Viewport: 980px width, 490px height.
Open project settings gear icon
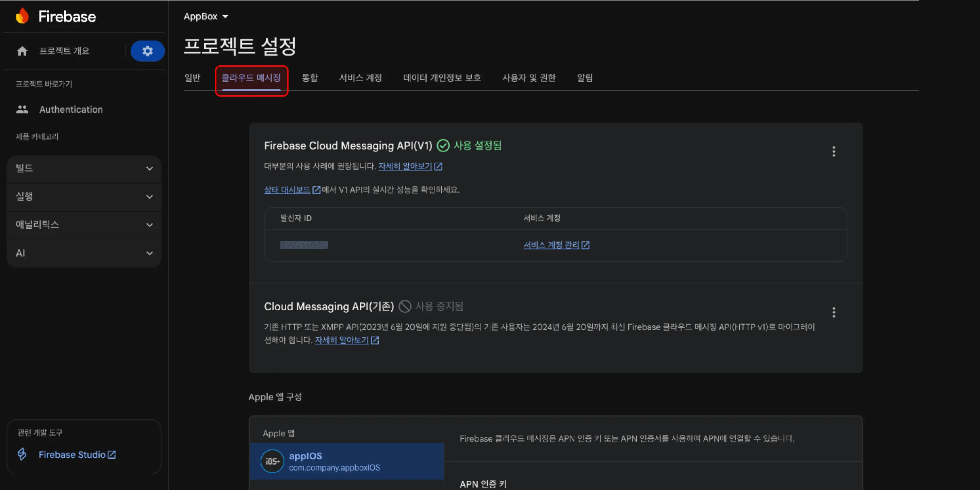point(148,51)
